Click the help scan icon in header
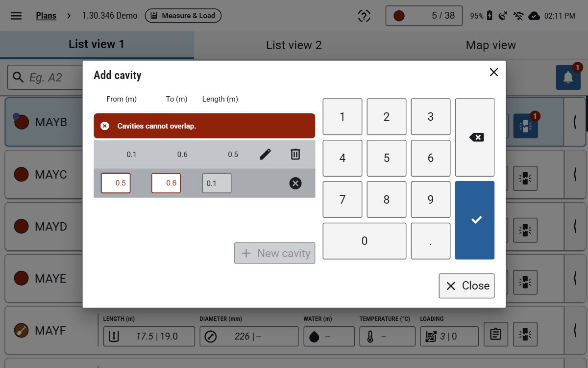588x368 pixels. tap(364, 16)
